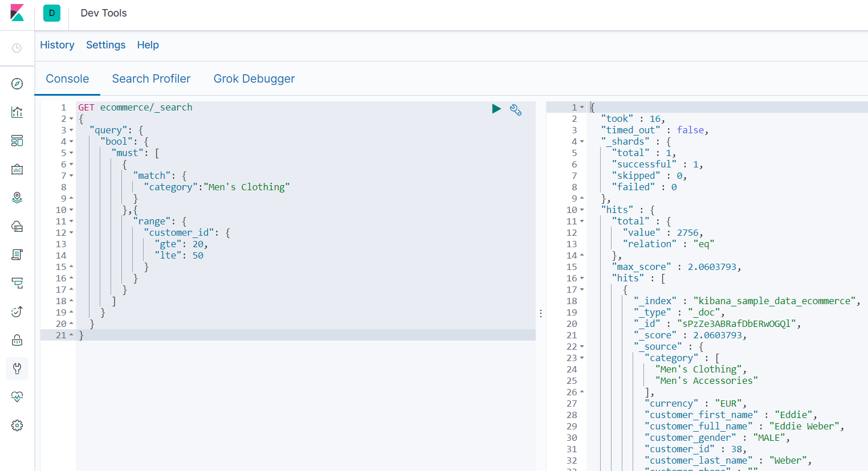The image size is (868, 471).
Task: Collapse the outer "hits" object on response line 10
Action: tap(582, 210)
